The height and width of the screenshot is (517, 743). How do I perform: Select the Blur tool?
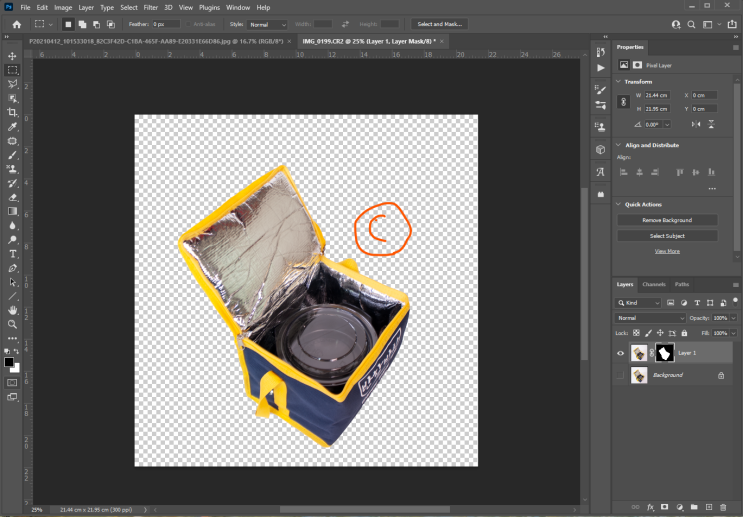tap(12, 226)
